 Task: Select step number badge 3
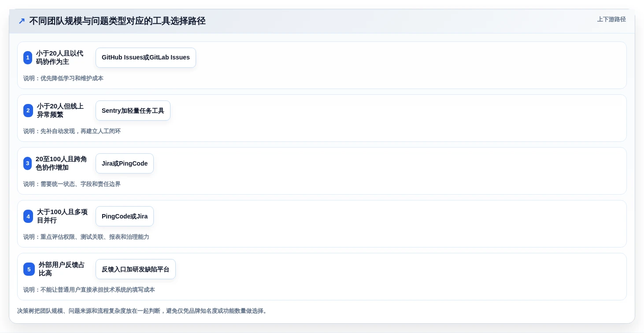[28, 163]
